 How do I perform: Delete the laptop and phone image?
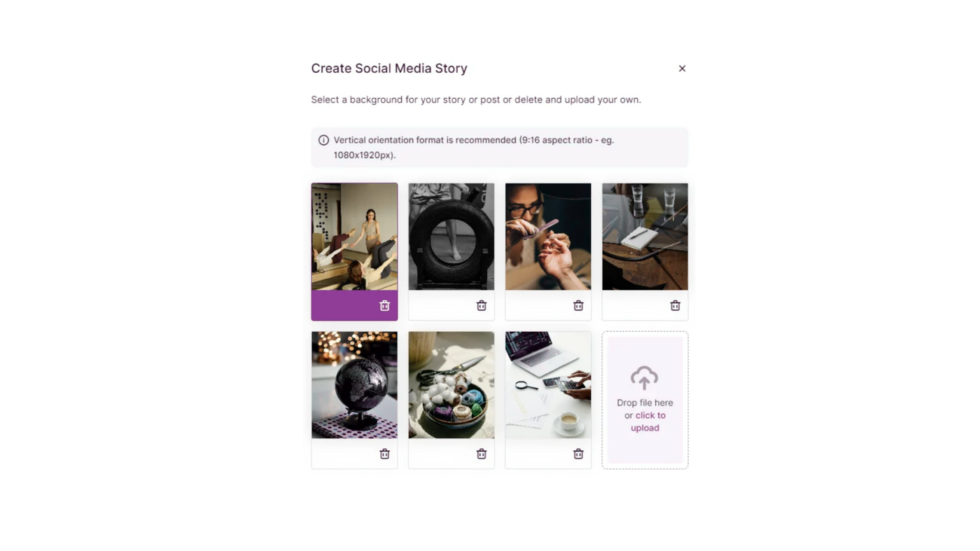(x=578, y=454)
